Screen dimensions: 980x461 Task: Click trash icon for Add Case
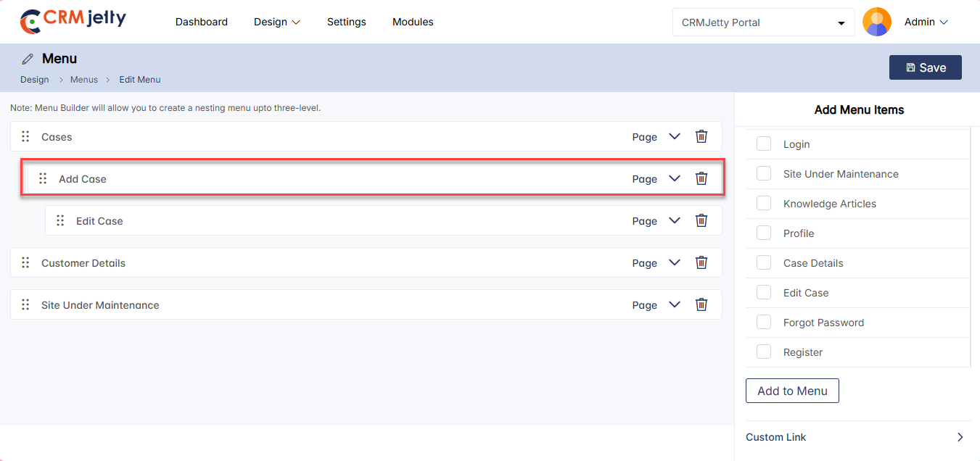701,178
